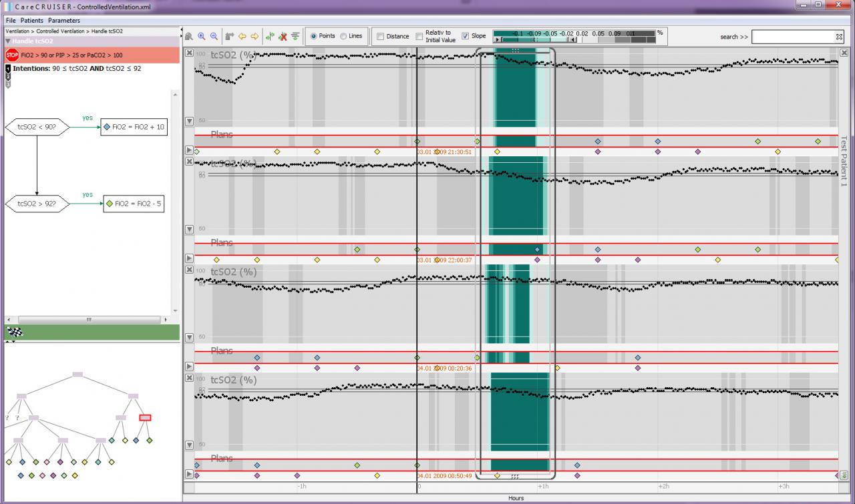Close the first tcSO2 chart panel

[189, 53]
